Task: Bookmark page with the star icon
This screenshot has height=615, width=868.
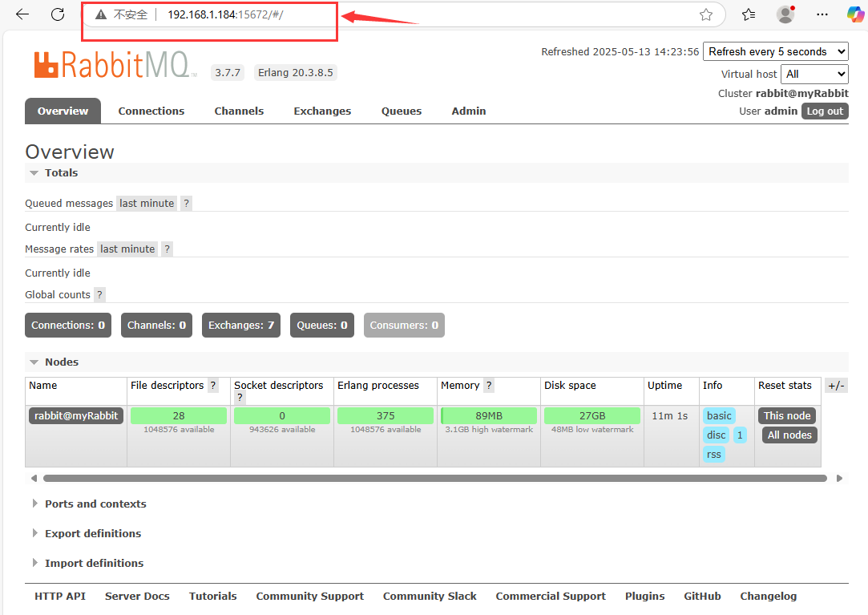Action: (706, 15)
